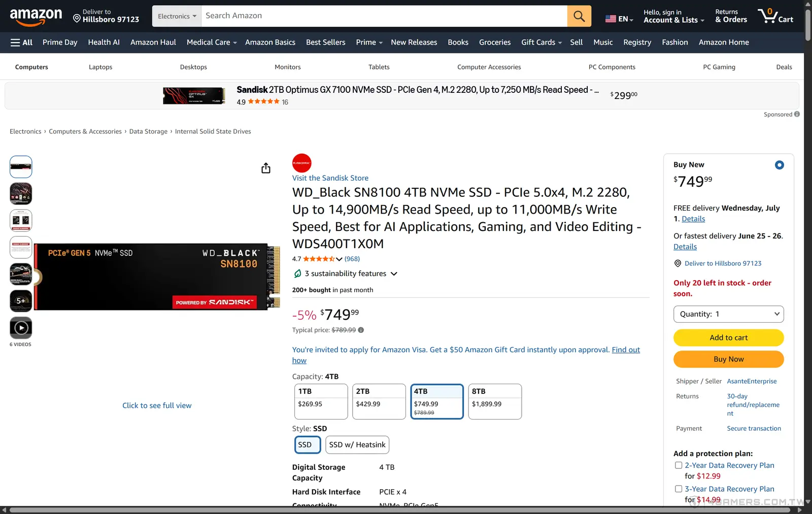Viewport: 812px width, 514px height.
Task: Click the typical price info icon
Action: coord(361,330)
